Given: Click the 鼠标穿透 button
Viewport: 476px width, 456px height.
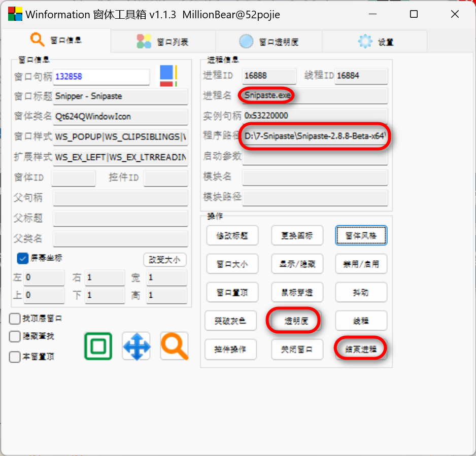Looking at the screenshot, I should point(297,293).
